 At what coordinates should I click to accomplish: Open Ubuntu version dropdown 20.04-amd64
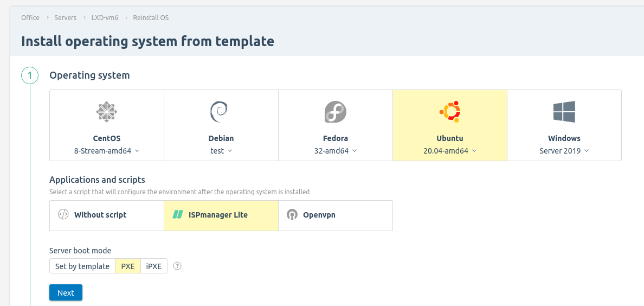tap(450, 151)
